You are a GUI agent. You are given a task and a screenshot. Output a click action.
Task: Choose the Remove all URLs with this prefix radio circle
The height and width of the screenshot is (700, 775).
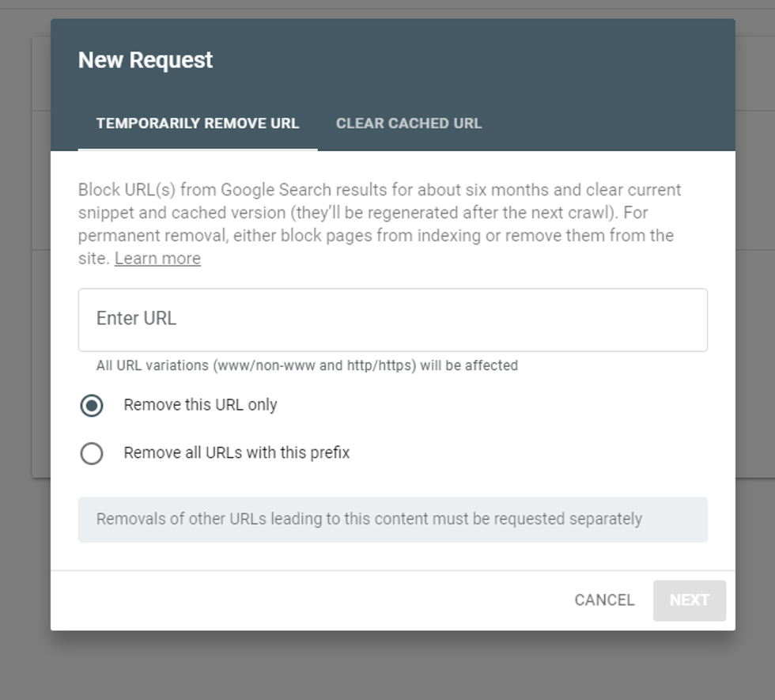pyautogui.click(x=92, y=453)
